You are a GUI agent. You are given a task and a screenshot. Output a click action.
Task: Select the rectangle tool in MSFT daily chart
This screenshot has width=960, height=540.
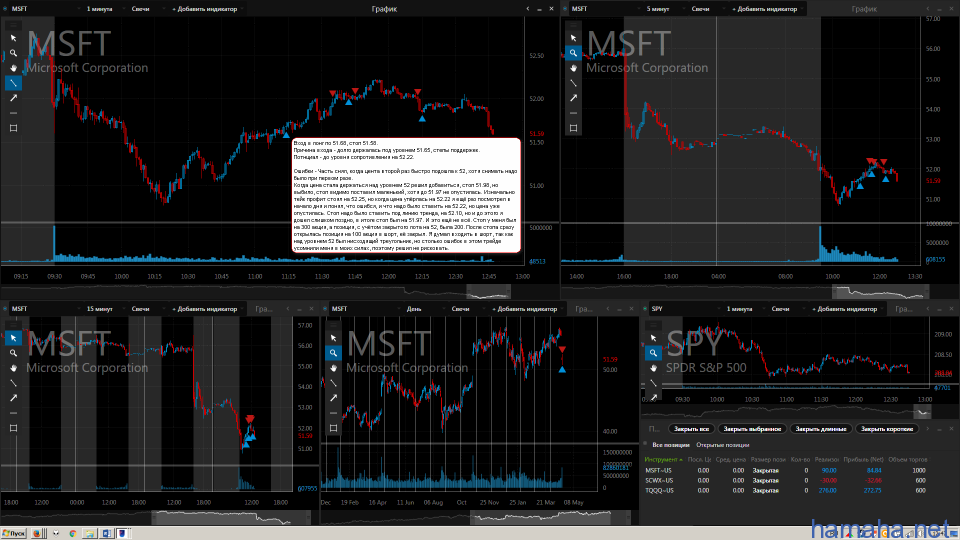click(333, 428)
